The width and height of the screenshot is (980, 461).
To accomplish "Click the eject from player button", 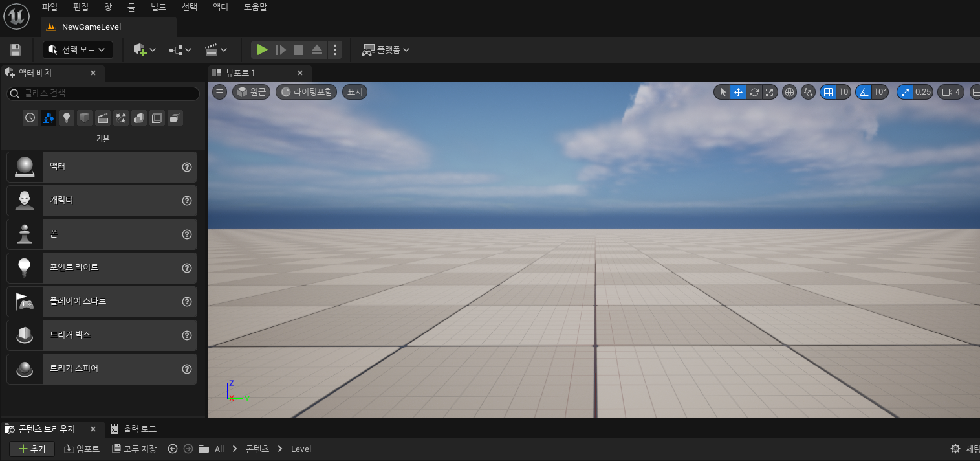I will [317, 50].
